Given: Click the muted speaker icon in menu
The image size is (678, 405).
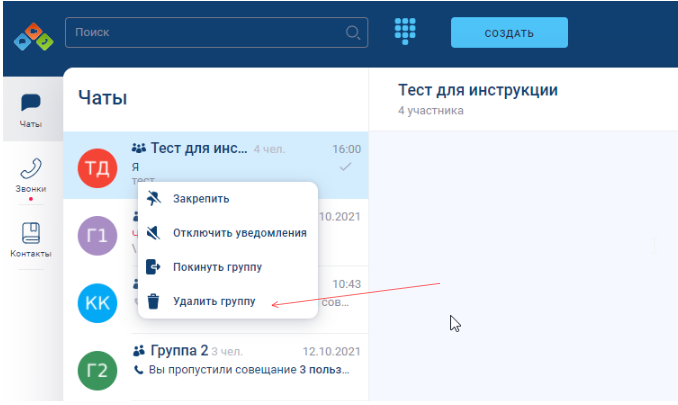Looking at the screenshot, I should [153, 233].
